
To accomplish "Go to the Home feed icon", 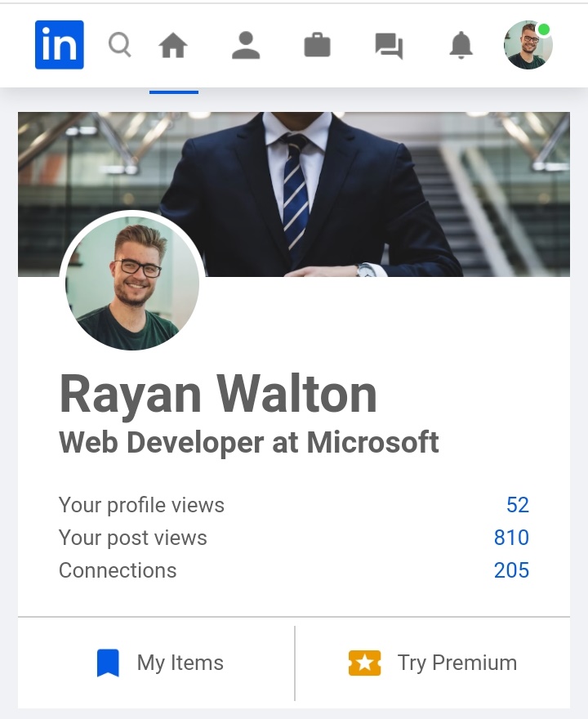I will [x=173, y=46].
